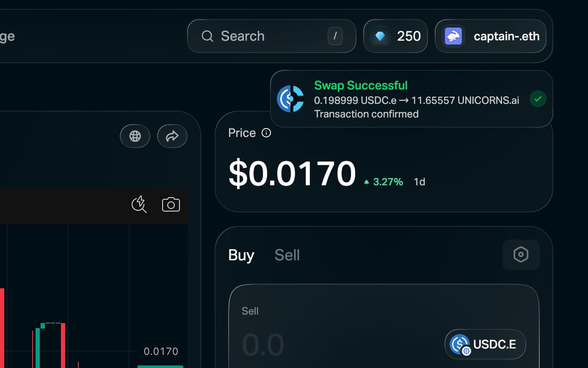The height and width of the screenshot is (368, 588).
Task: Click the Search input field
Action: point(271,36)
